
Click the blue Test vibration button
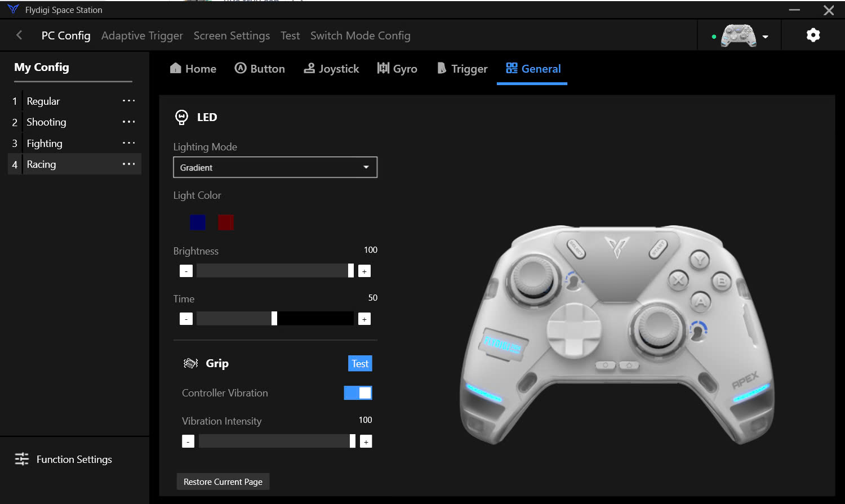[x=360, y=363]
